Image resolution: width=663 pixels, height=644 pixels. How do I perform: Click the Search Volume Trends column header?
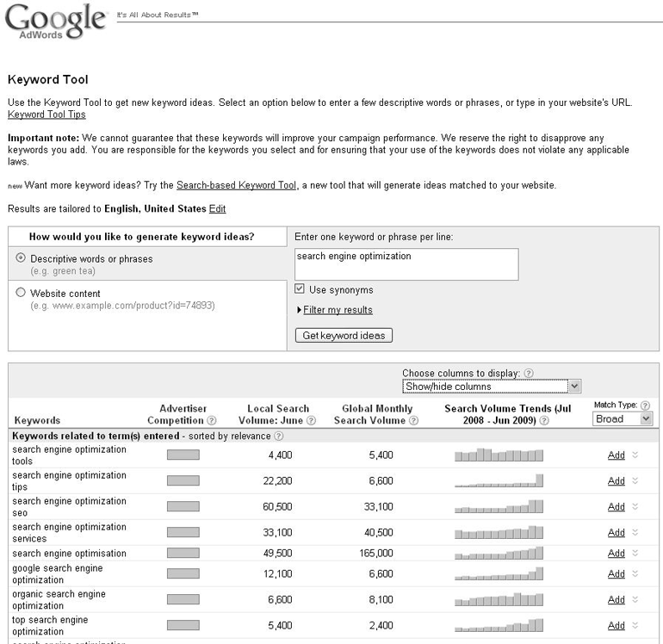coord(507,414)
